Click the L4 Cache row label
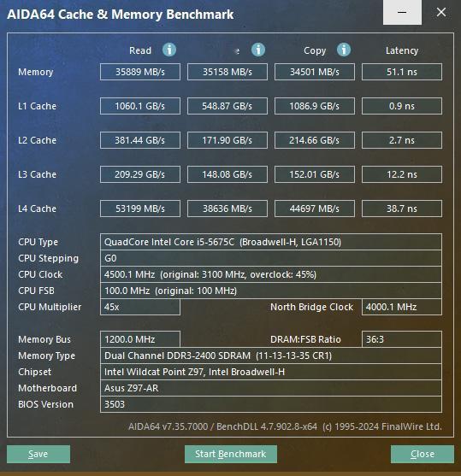 tap(37, 209)
